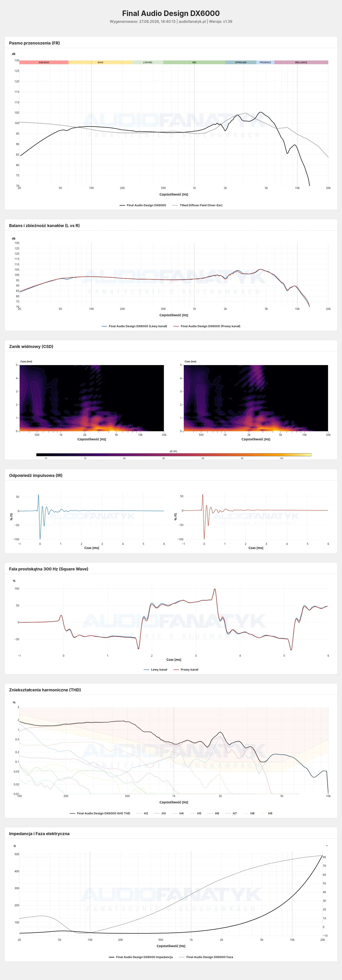Click the yellow BASS band label
342x980 pixels.
click(100, 62)
